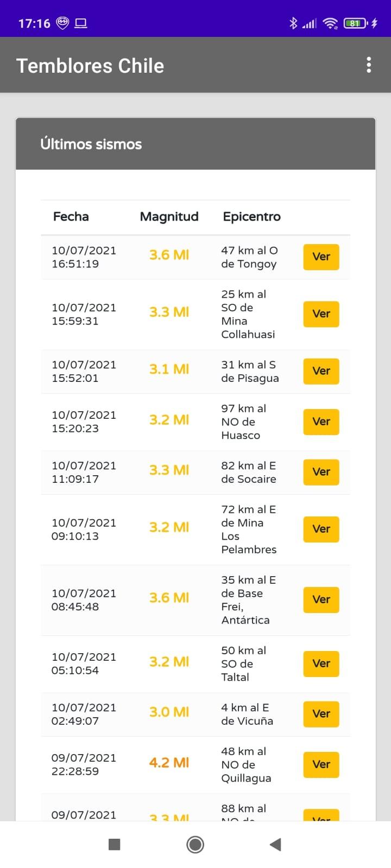Tap the battery indicator in status bar
This screenshot has height=868, width=391.
pos(356,23)
